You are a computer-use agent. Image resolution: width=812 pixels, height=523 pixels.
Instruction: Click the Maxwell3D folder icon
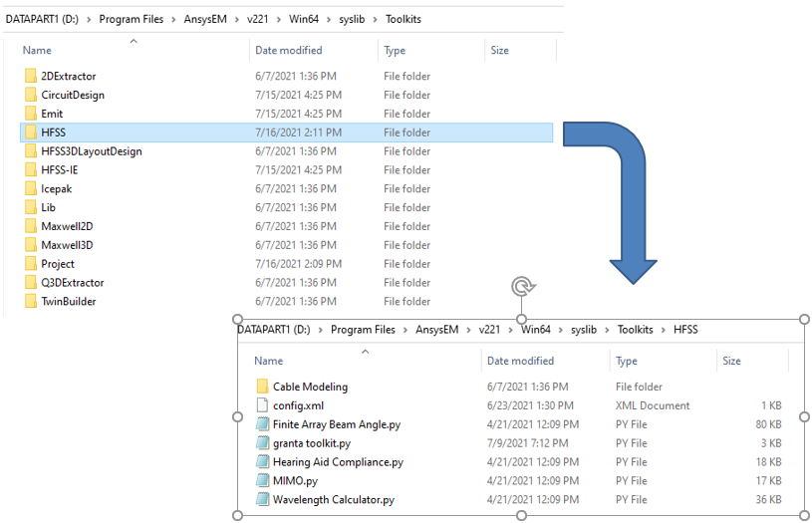point(31,245)
